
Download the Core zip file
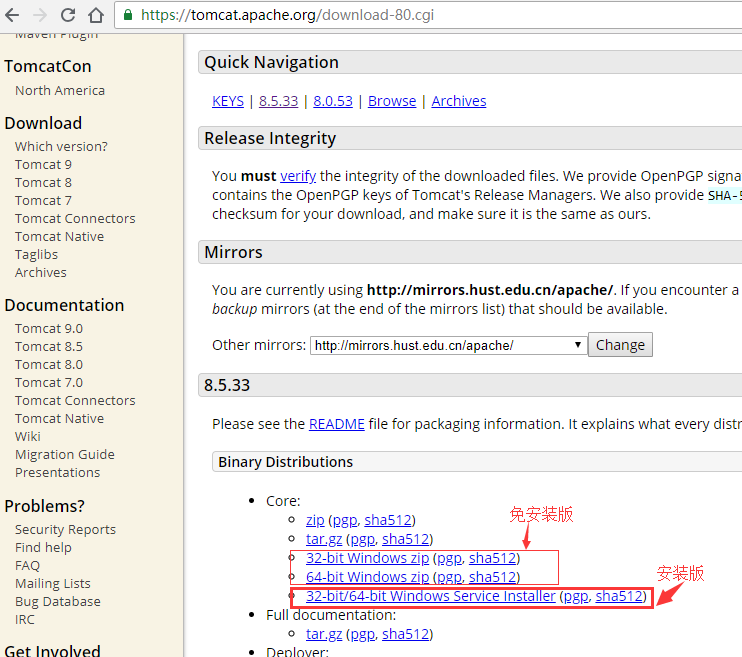coord(315,520)
